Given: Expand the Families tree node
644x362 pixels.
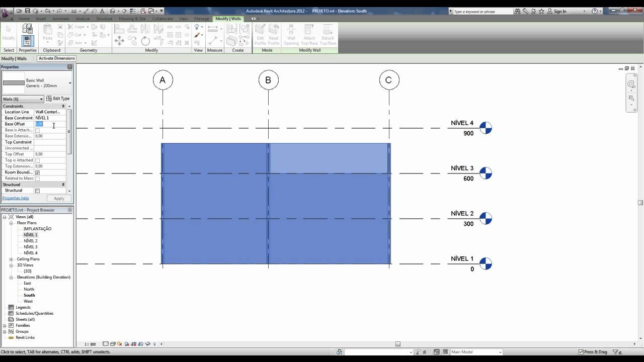Looking at the screenshot, I should click(5, 325).
